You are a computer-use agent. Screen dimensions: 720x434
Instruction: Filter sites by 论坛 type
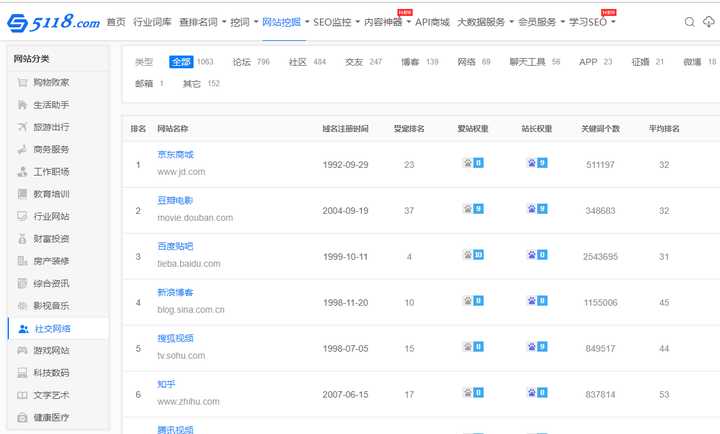click(241, 62)
